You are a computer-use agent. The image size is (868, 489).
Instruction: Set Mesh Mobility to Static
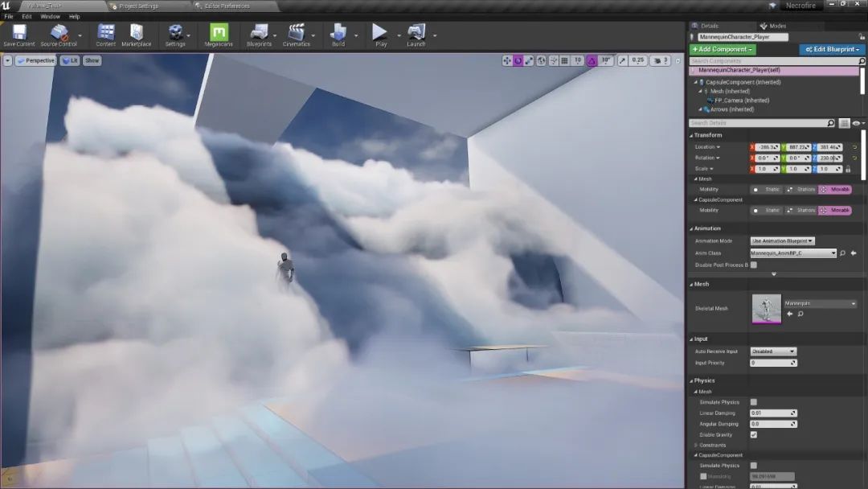(768, 189)
